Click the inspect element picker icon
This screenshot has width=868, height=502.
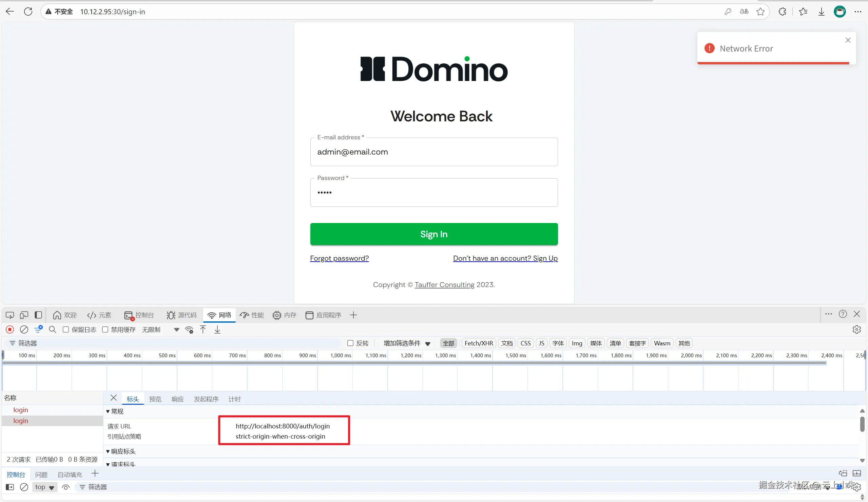[9, 315]
